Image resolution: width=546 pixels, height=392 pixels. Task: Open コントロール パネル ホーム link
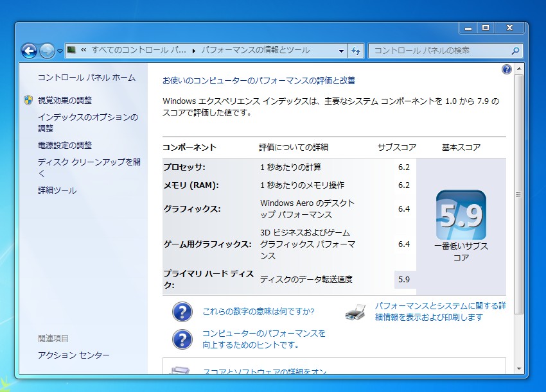point(86,78)
